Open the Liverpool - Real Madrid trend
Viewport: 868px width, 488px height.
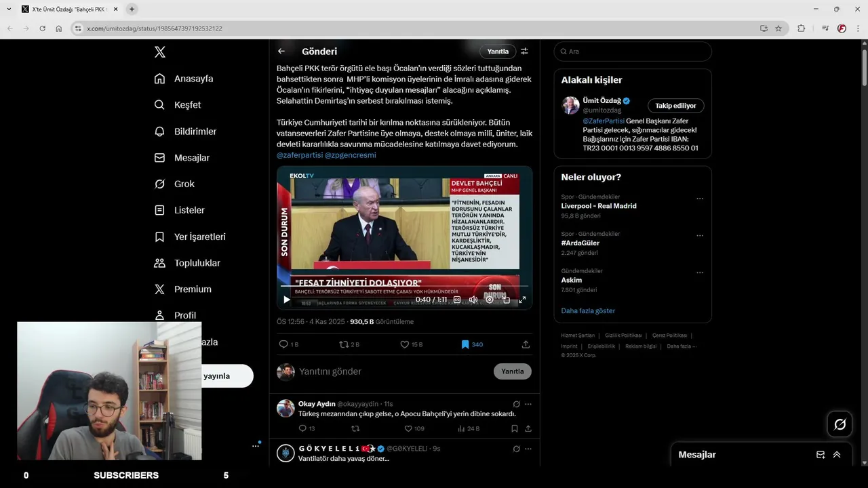pyautogui.click(x=599, y=206)
